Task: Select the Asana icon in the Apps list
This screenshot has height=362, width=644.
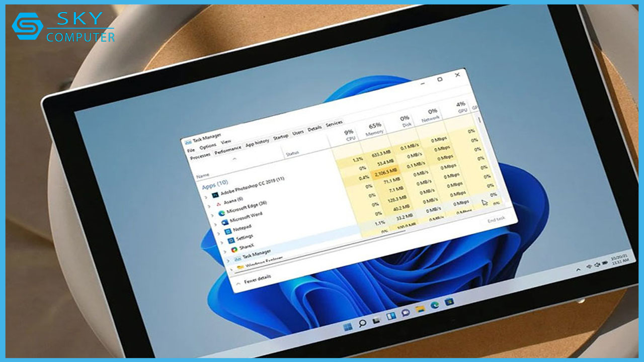Action: tap(219, 203)
